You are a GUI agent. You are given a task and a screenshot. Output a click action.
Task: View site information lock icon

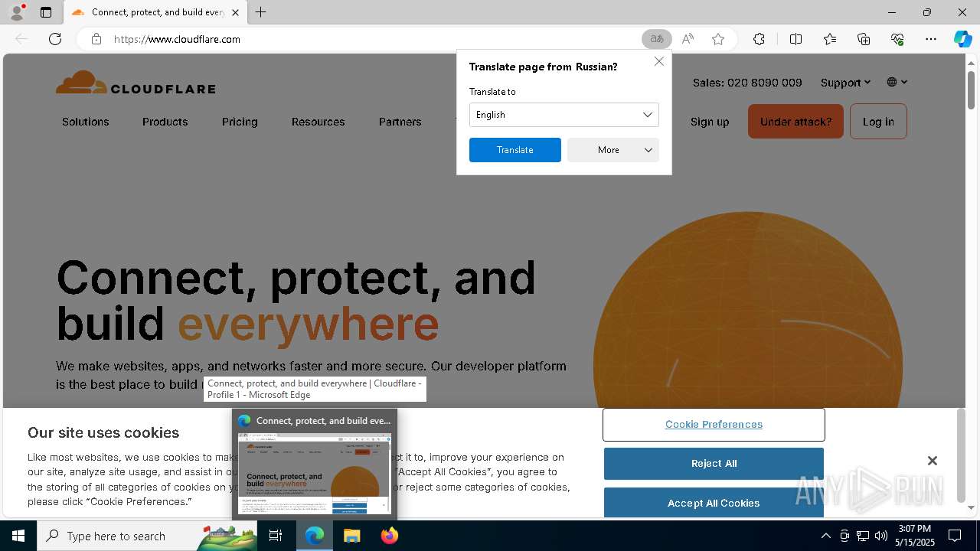[96, 39]
